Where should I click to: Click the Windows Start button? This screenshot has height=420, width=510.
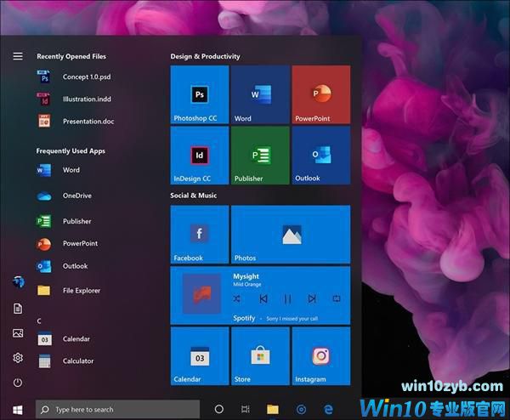click(17, 409)
